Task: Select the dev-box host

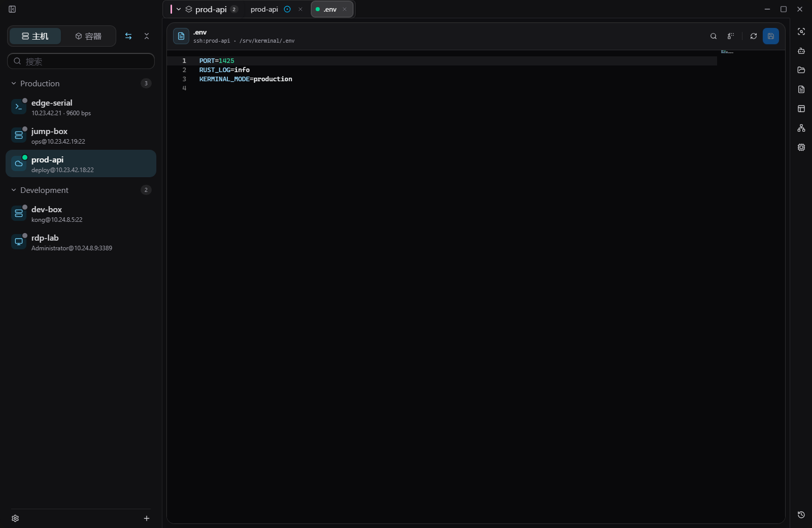Action: [81, 214]
